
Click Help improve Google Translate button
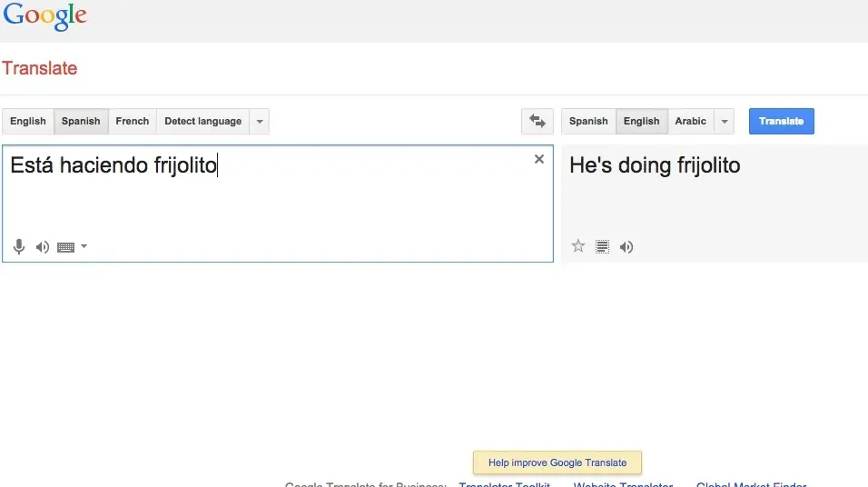(557, 462)
